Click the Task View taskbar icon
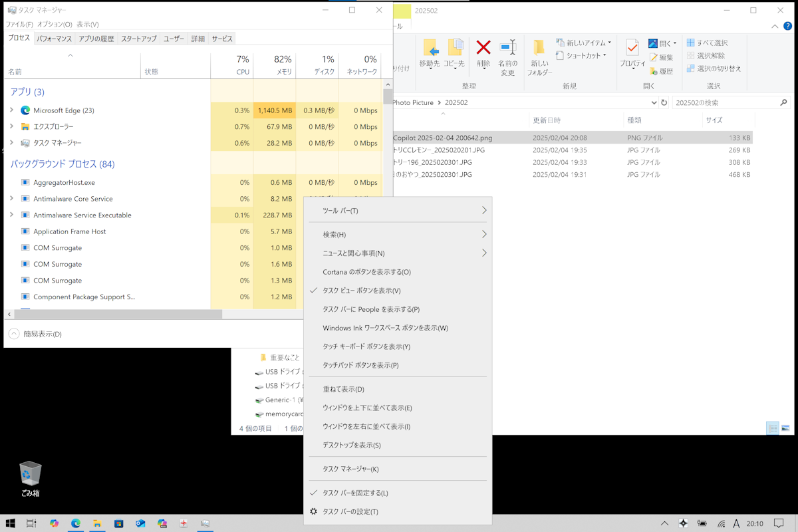 31,523
